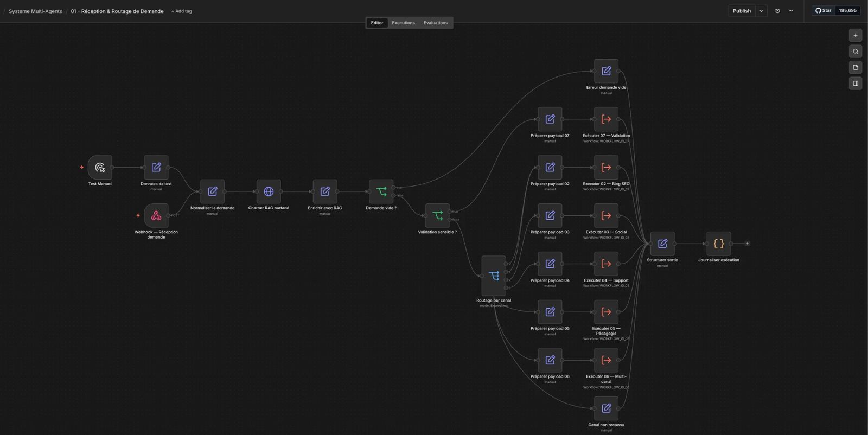Open the Enrichir avec RAG node

click(325, 191)
